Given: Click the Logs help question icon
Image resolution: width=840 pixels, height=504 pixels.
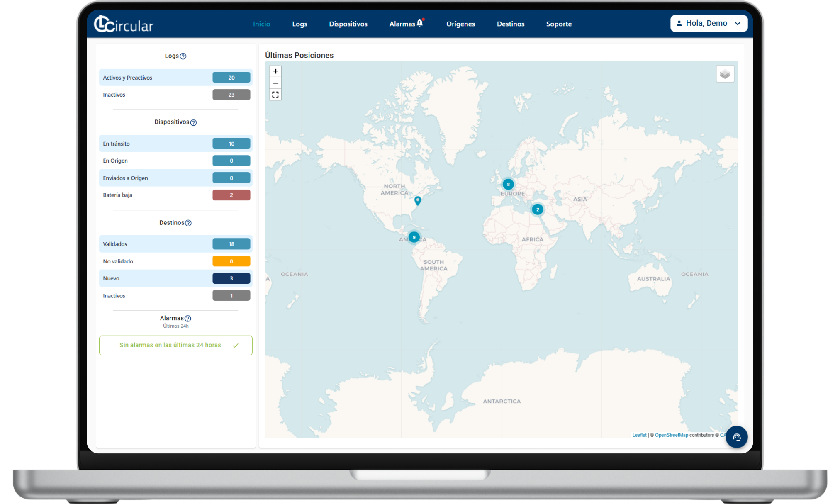Looking at the screenshot, I should [x=183, y=56].
